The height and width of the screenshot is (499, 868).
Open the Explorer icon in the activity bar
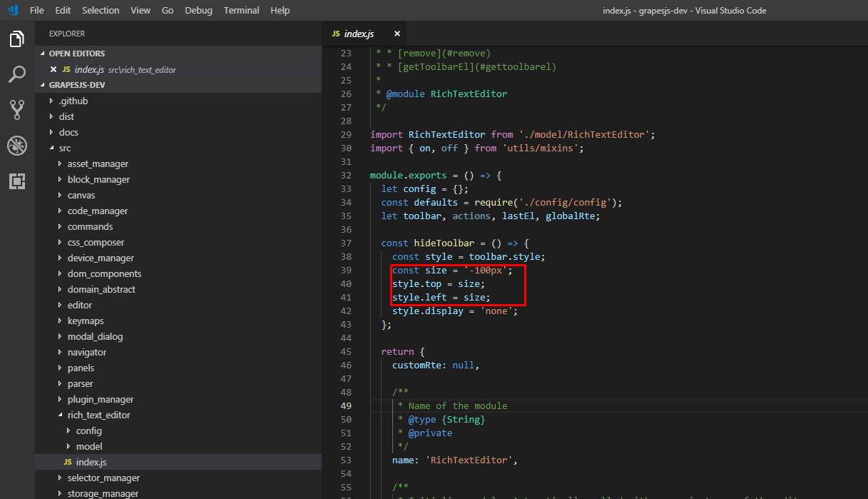(16, 39)
